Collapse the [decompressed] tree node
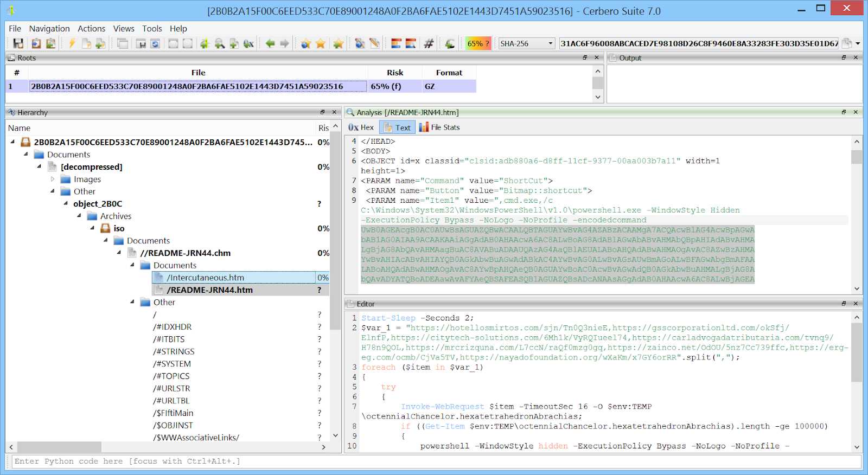 39,166
